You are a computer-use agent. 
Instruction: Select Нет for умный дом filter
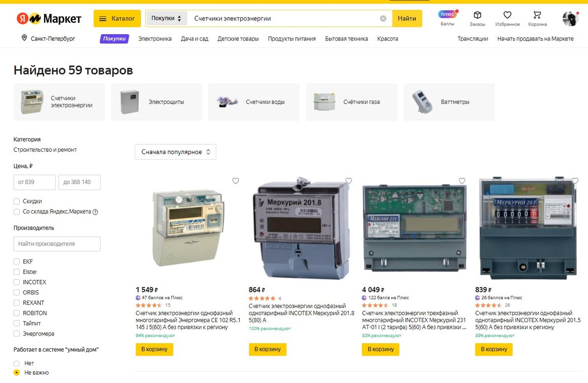pyautogui.click(x=17, y=363)
